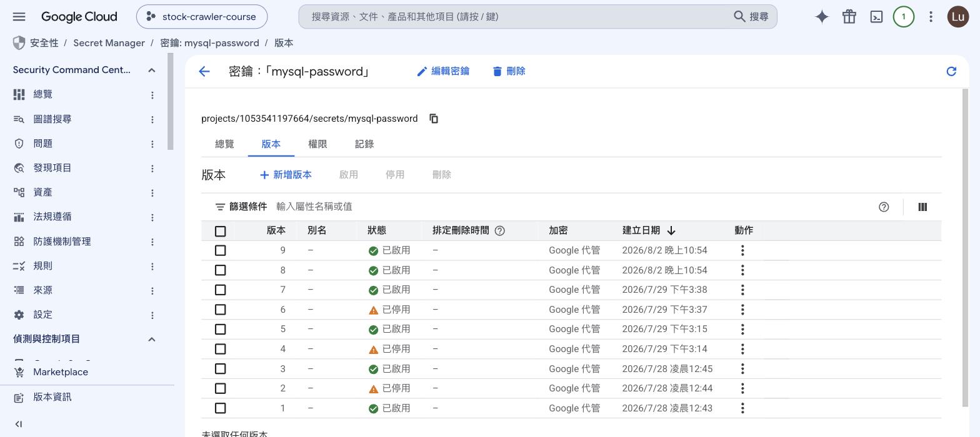Select checkbox for version 3
The width and height of the screenshot is (980, 437).
point(220,369)
